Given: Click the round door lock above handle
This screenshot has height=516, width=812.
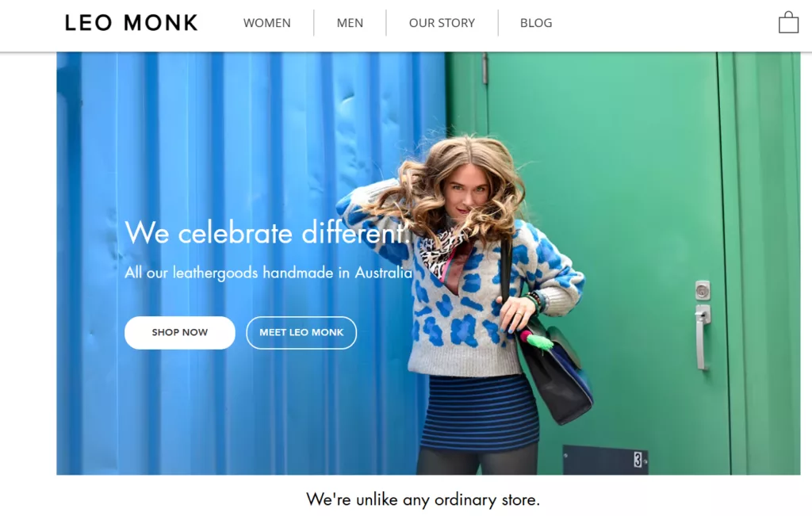Looking at the screenshot, I should (703, 290).
